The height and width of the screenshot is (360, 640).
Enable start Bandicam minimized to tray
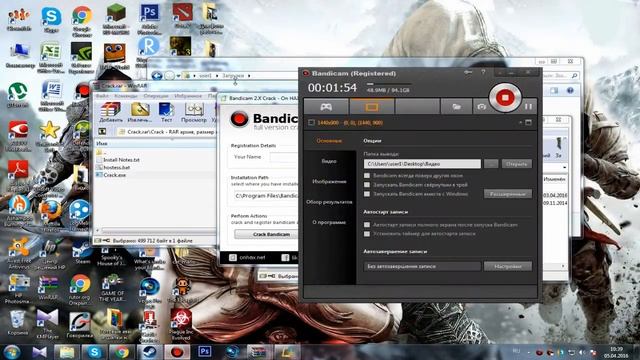(x=367, y=185)
